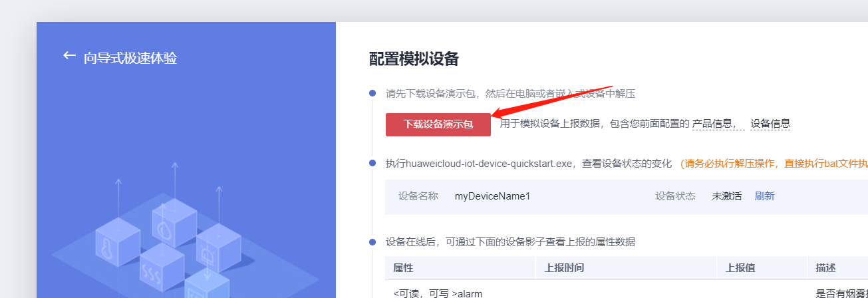
Task: Click the 刷新 link beside 未激活
Action: pos(764,196)
